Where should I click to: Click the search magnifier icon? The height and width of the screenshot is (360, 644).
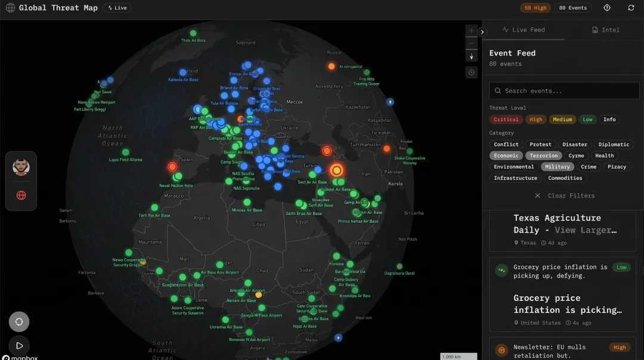498,91
